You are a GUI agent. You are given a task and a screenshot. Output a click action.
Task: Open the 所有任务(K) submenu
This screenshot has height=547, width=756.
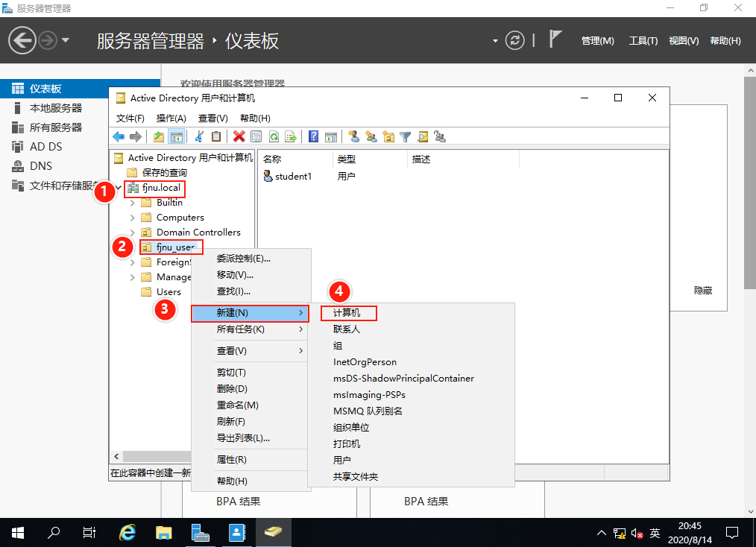click(251, 329)
